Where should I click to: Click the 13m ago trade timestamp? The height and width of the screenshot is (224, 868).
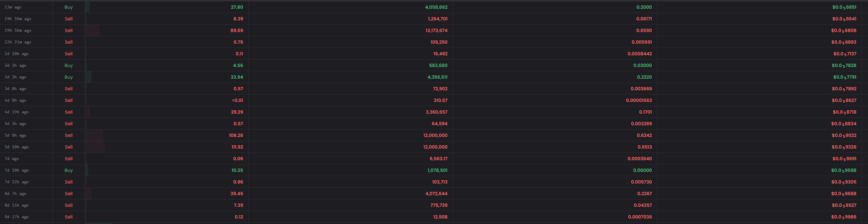[x=13, y=7]
